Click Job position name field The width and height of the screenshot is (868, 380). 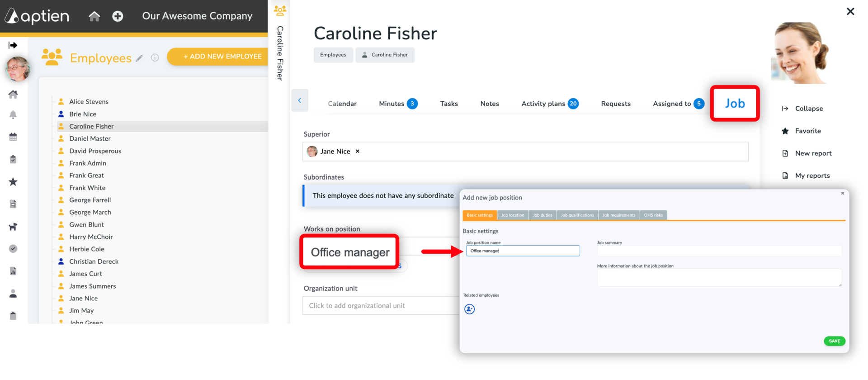tap(523, 251)
